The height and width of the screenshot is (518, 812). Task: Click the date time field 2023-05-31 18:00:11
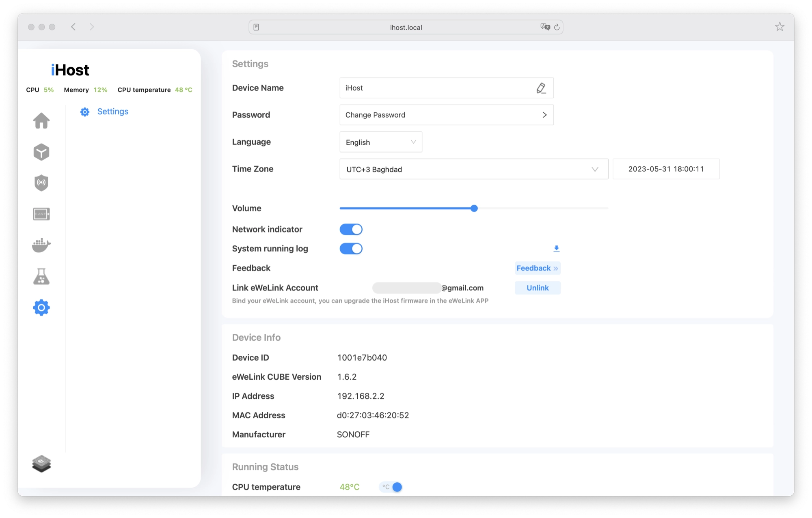pyautogui.click(x=666, y=169)
